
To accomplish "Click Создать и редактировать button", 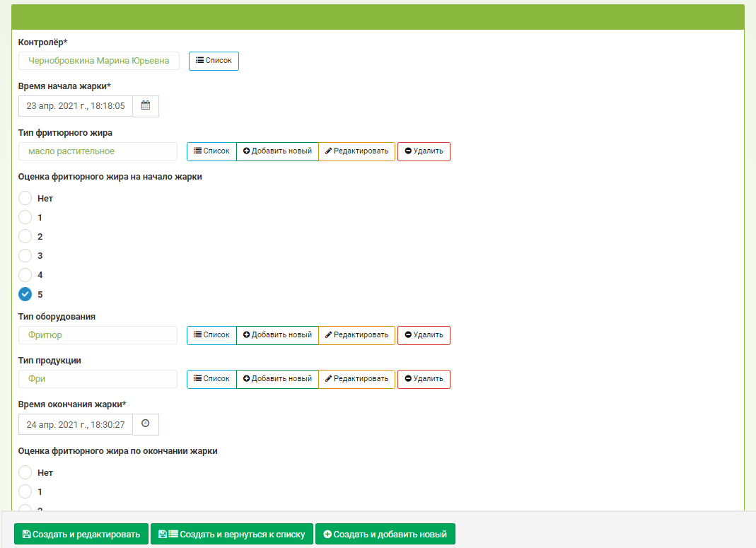I will [x=81, y=534].
